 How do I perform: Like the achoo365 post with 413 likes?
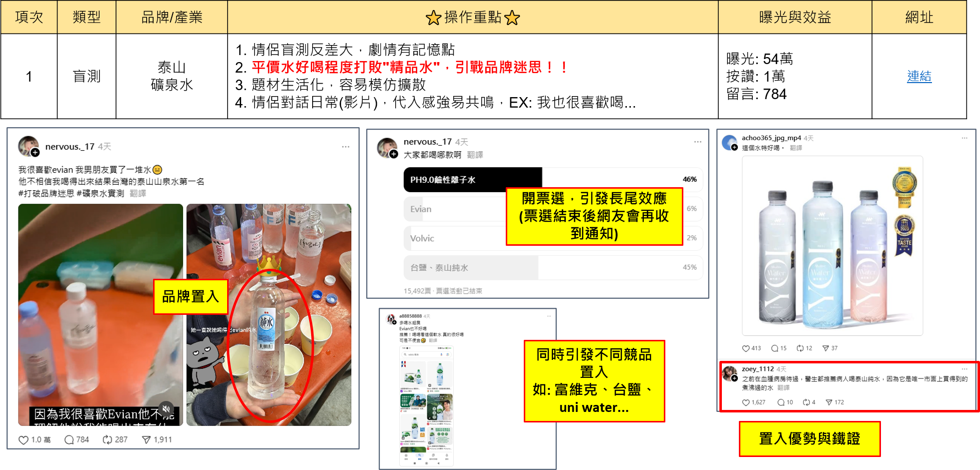click(x=751, y=348)
